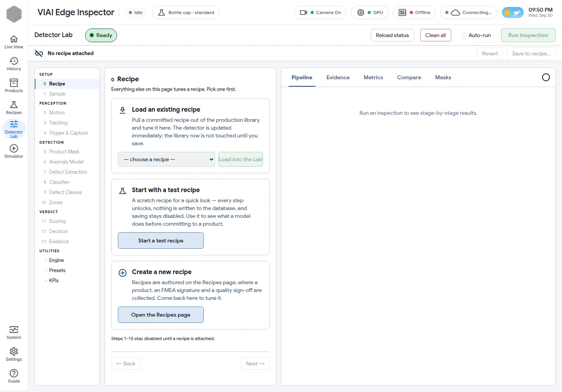Screen dimensions: 562x392
Task: Open the Metrics tab
Action: (373, 77)
